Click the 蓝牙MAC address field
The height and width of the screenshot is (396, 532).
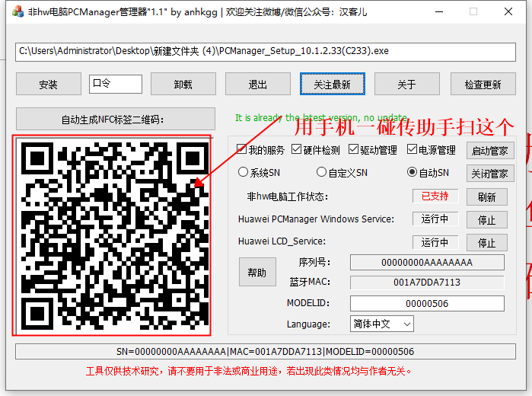[427, 283]
